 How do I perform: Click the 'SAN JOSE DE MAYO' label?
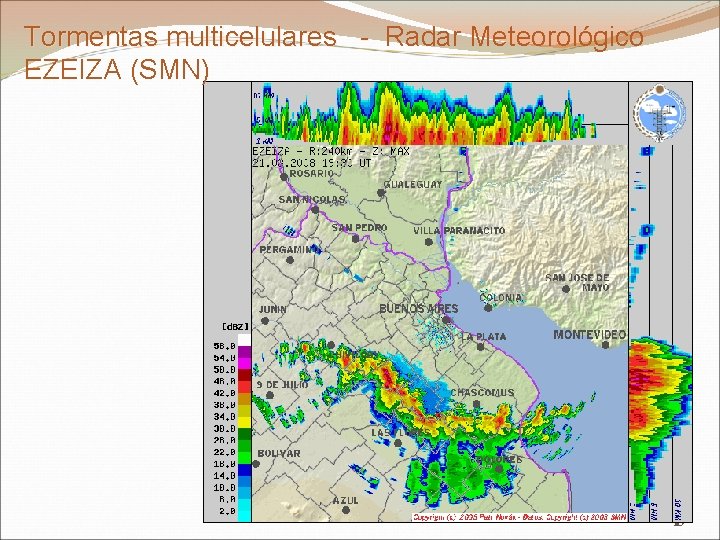tap(578, 282)
